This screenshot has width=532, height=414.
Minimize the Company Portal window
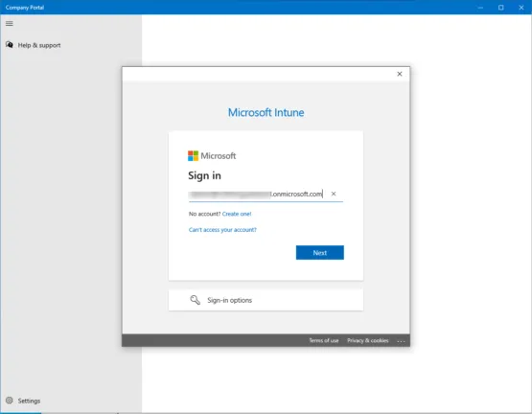[x=480, y=8]
